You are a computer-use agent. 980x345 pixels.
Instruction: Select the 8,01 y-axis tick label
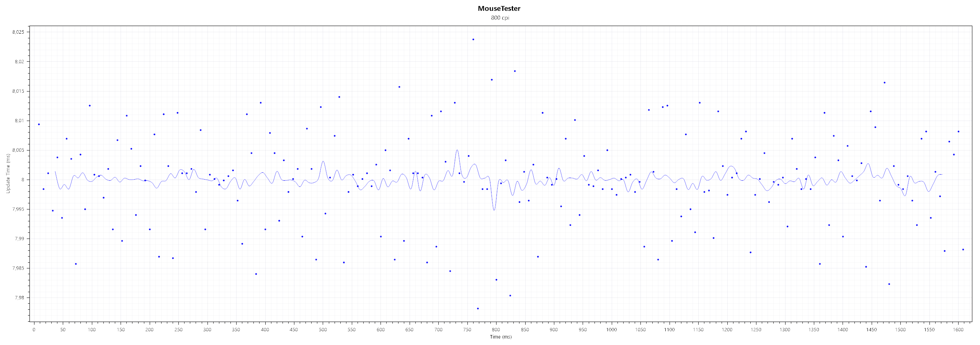coord(19,121)
